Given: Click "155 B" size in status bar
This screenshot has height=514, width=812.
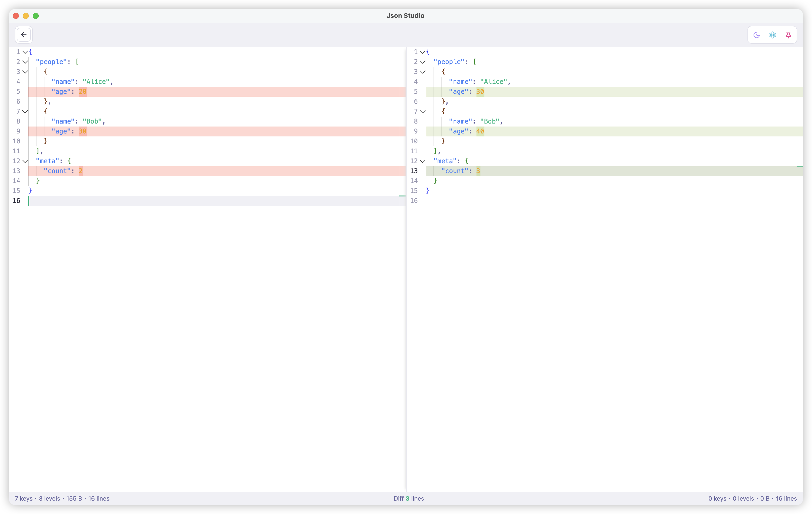Looking at the screenshot, I should (74, 499).
